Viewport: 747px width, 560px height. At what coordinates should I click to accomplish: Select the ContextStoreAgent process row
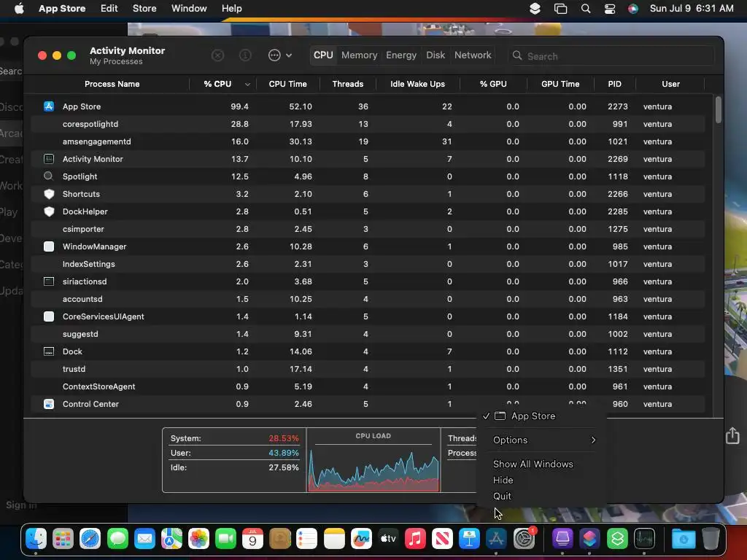pos(368,386)
